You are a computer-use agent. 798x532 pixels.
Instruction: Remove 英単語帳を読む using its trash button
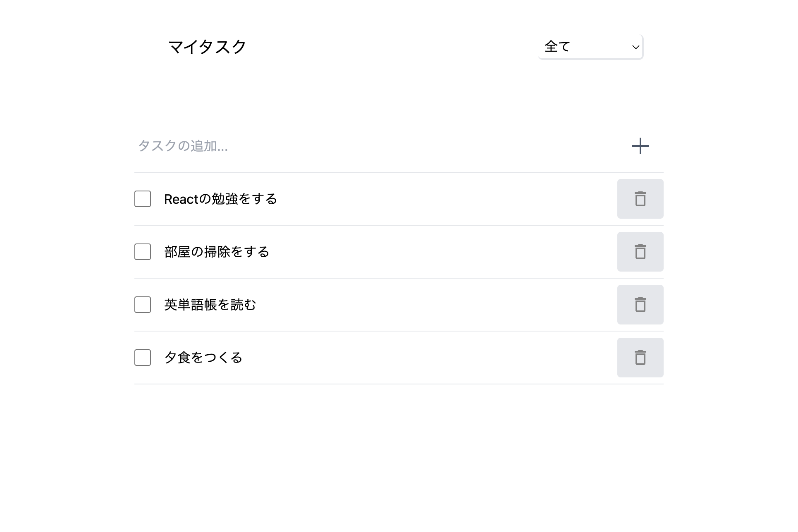[x=640, y=305]
